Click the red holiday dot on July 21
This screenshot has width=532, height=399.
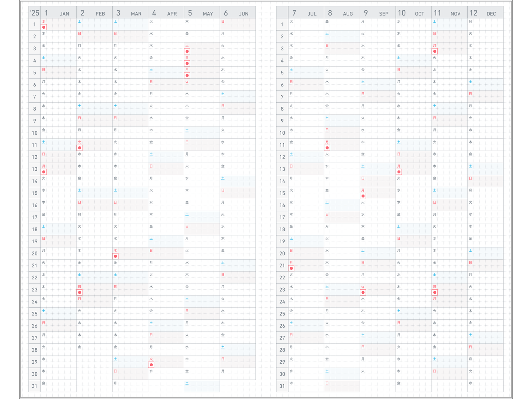[291, 268]
